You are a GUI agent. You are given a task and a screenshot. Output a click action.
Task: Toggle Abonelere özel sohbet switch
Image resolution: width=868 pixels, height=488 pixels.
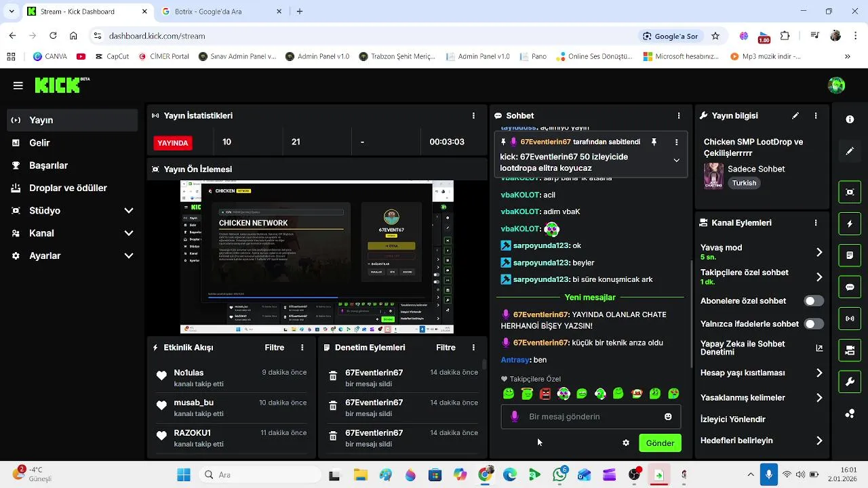pyautogui.click(x=814, y=301)
